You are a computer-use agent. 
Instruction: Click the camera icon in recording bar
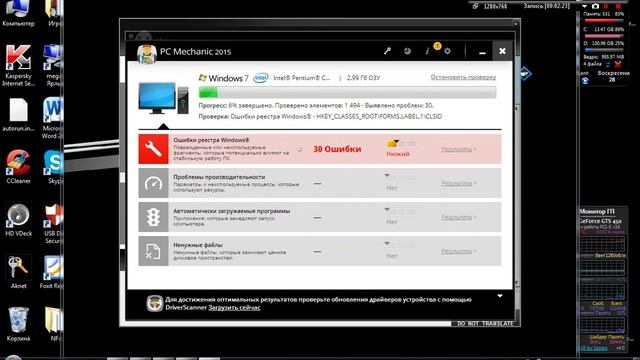[x=596, y=6]
